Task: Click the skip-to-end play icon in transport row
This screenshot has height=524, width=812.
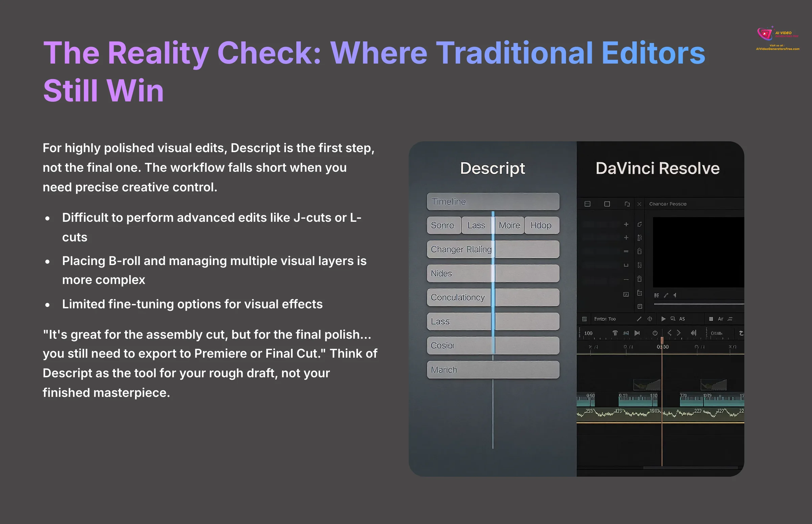Action: click(x=637, y=333)
